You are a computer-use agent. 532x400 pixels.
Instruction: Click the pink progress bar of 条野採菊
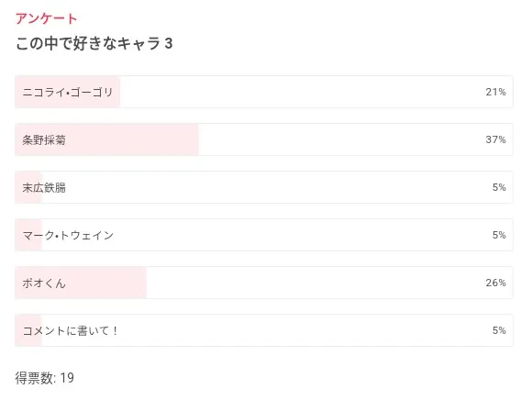106,139
